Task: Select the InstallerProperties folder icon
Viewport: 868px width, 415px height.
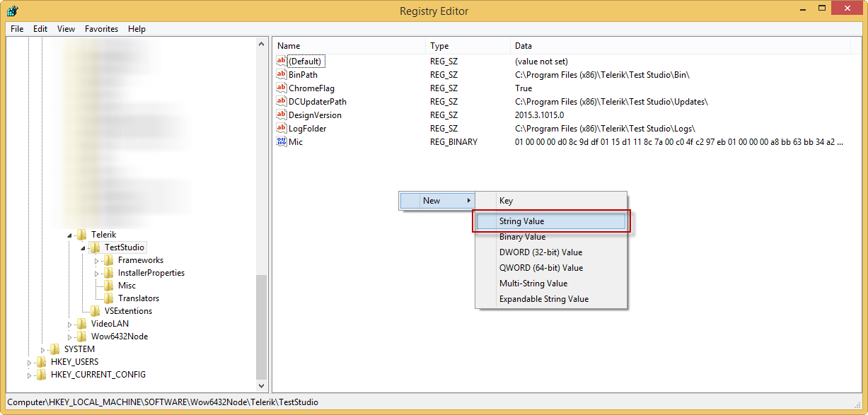Action: pos(109,273)
